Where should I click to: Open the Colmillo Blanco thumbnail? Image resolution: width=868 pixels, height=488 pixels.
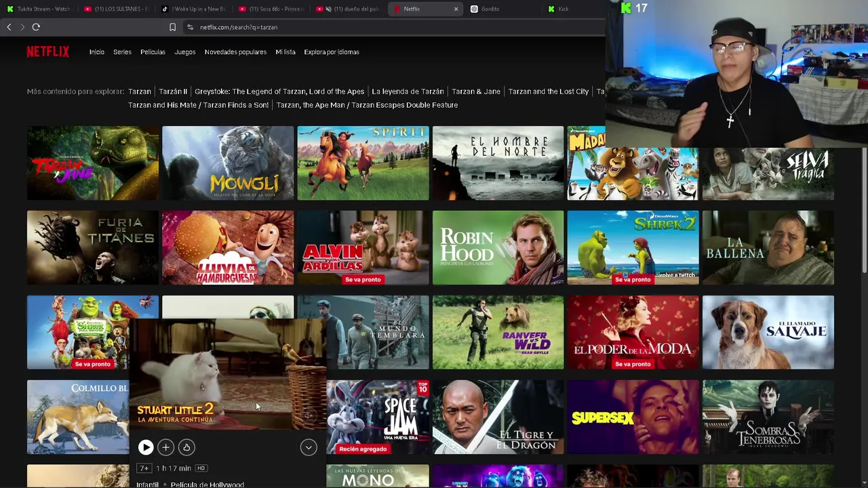(x=78, y=418)
